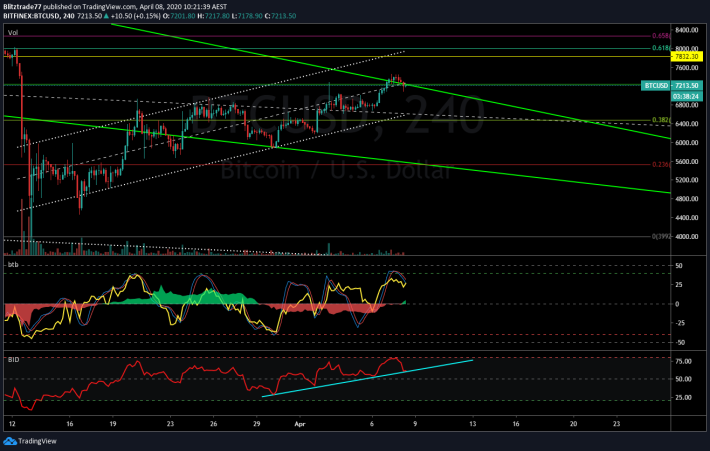
Task: Click the 8400.00 price scale label
Action: point(686,30)
